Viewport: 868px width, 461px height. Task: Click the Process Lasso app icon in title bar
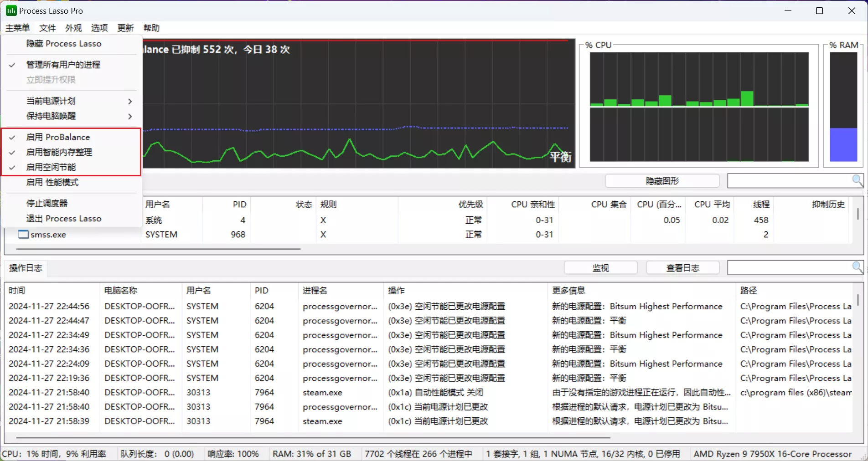coord(11,10)
